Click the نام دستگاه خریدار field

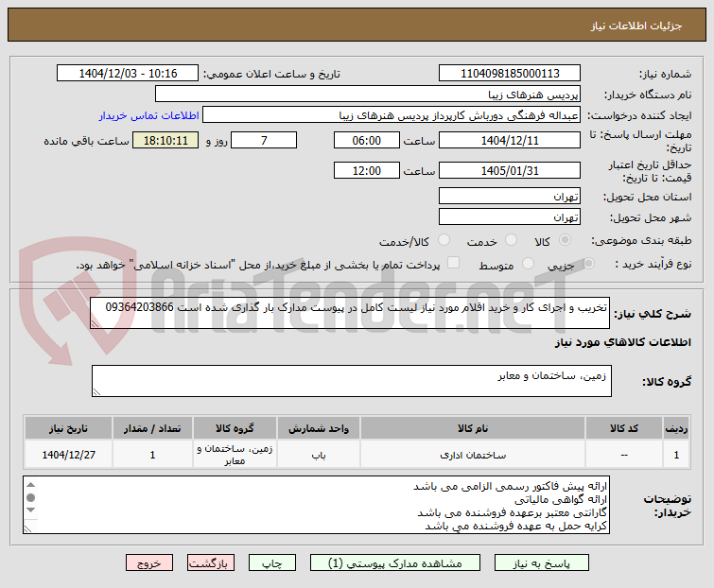(368, 95)
